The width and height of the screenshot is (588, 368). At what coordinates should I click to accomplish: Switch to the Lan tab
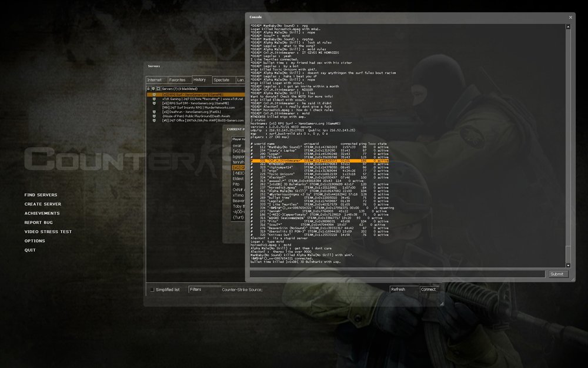click(240, 80)
